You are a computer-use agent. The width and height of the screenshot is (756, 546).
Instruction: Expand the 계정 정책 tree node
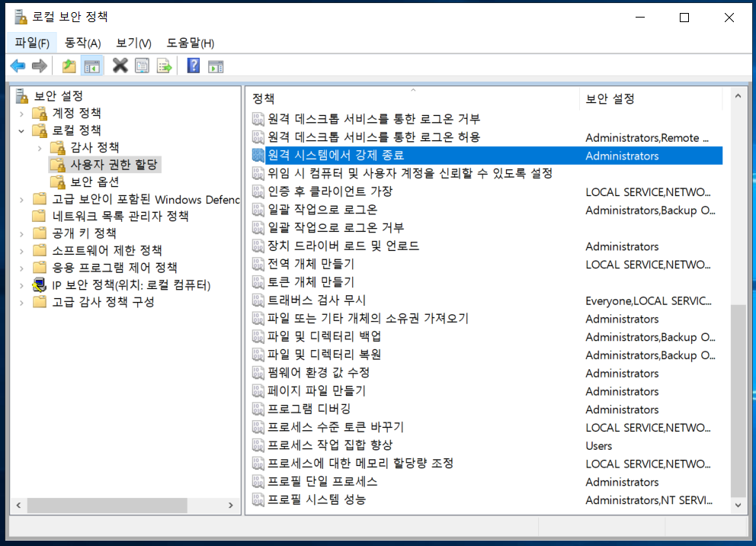click(x=21, y=114)
